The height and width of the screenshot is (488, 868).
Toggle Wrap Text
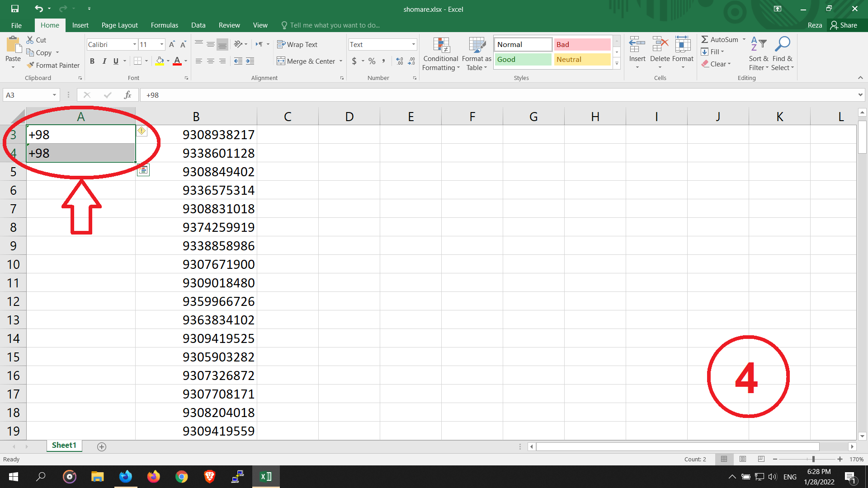(x=297, y=44)
